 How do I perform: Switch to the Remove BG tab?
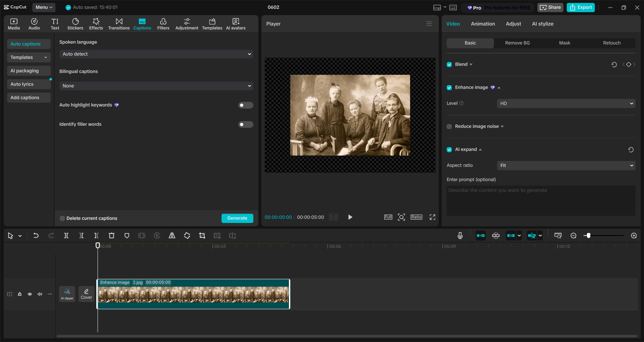(x=517, y=43)
